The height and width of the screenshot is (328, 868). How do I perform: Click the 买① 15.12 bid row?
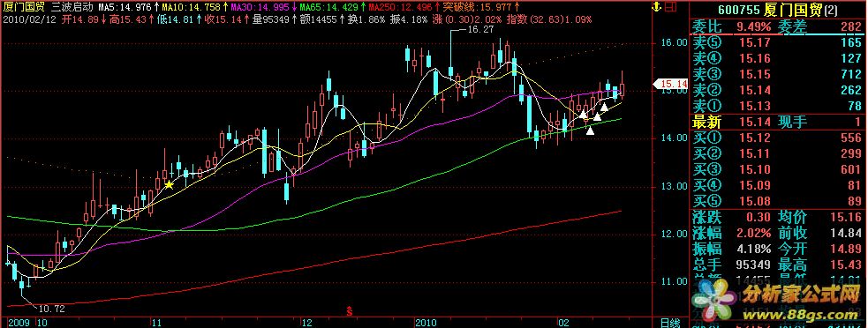pyautogui.click(x=778, y=138)
